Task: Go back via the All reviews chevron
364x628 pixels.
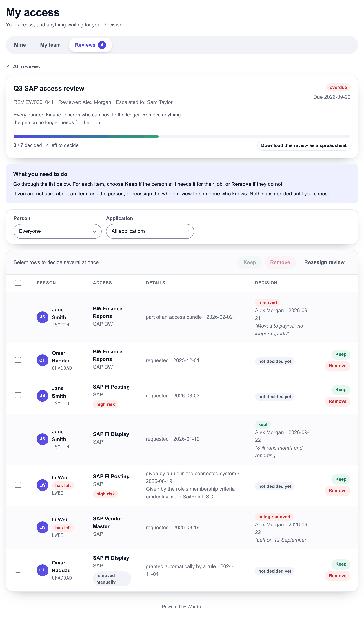Action: [8, 66]
